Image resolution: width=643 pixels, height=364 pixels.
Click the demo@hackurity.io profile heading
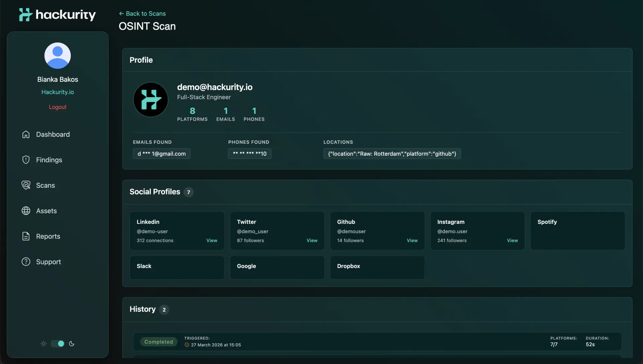point(215,87)
